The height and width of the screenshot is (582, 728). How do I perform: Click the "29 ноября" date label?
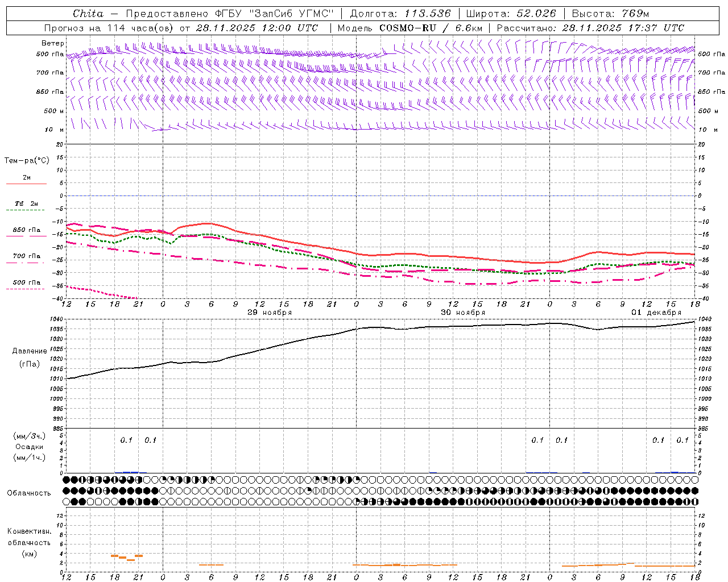click(270, 313)
